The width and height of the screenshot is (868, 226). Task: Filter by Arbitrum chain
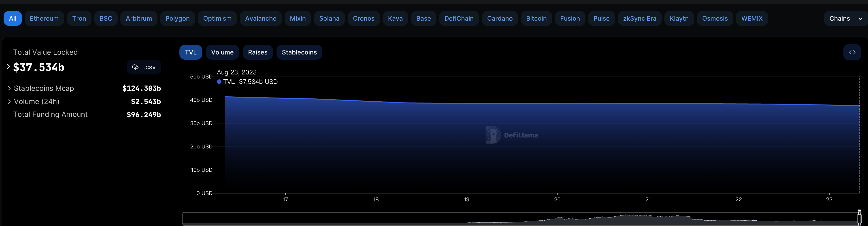click(x=139, y=18)
